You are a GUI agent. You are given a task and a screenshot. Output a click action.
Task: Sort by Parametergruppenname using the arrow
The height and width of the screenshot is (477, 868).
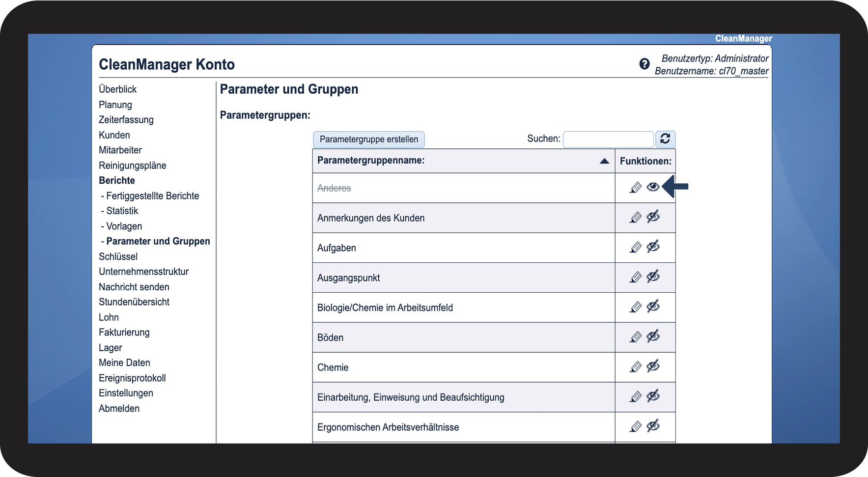tap(604, 161)
